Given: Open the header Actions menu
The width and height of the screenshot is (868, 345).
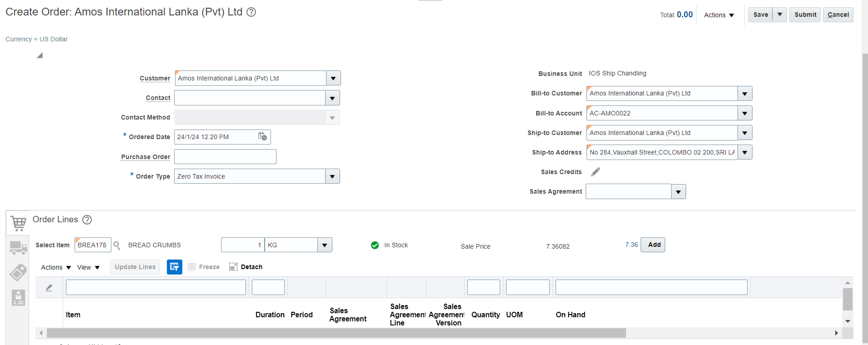Looking at the screenshot, I should pyautogui.click(x=719, y=15).
